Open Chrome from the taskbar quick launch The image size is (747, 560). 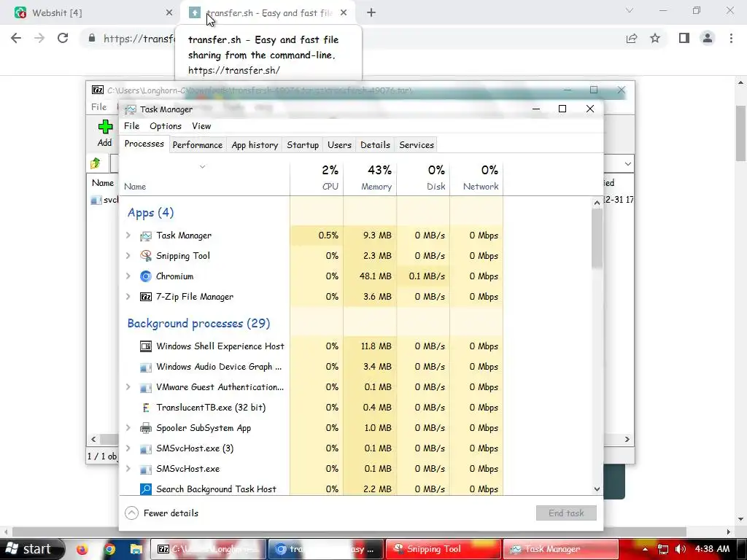[x=109, y=549]
